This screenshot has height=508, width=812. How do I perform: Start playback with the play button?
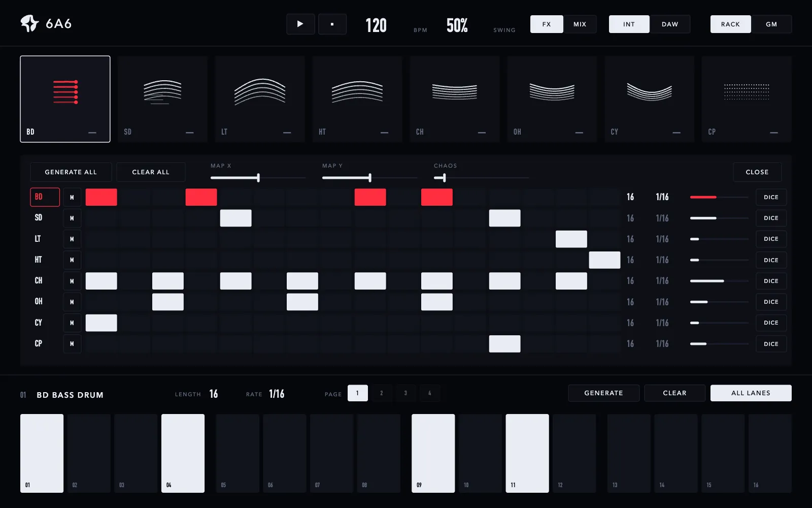300,24
